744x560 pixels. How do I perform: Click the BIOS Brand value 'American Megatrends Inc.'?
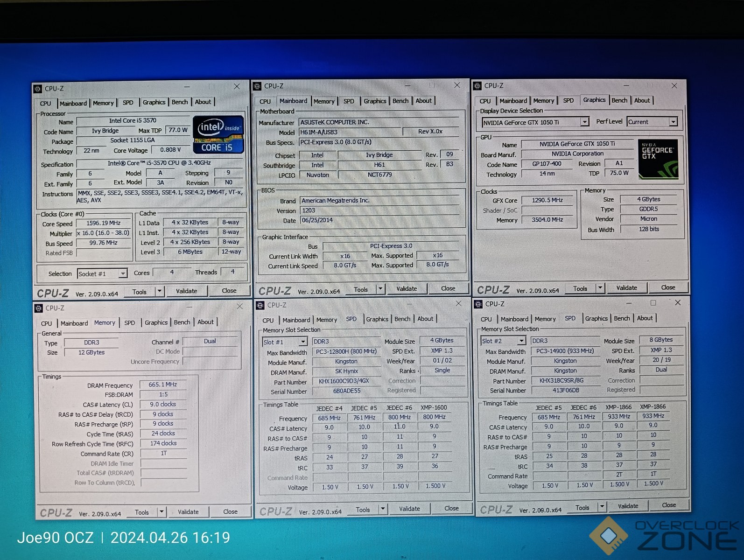click(379, 201)
